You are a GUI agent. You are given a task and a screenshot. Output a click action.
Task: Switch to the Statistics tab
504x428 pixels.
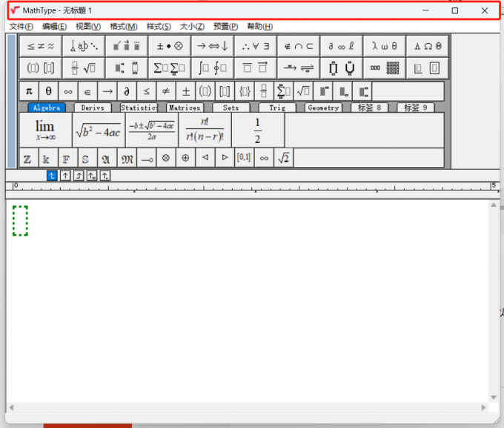[139, 108]
